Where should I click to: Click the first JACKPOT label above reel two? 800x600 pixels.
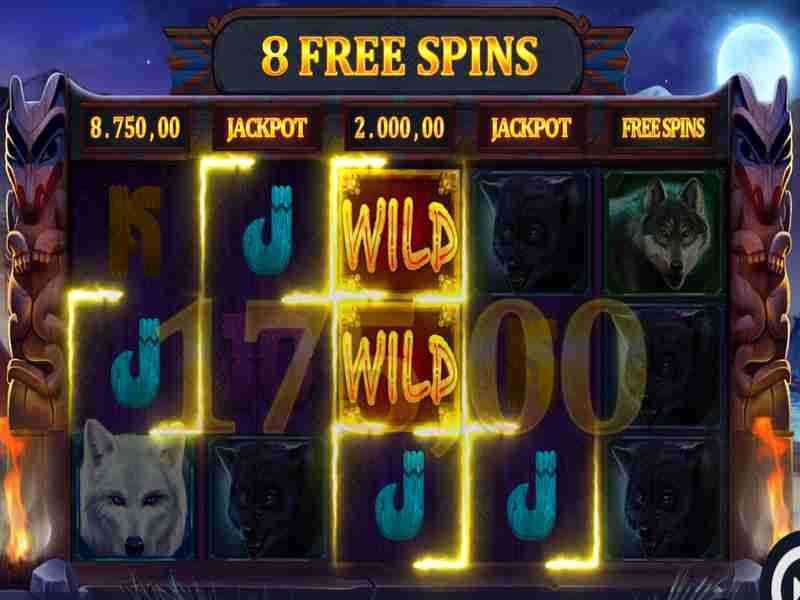[x=267, y=129]
